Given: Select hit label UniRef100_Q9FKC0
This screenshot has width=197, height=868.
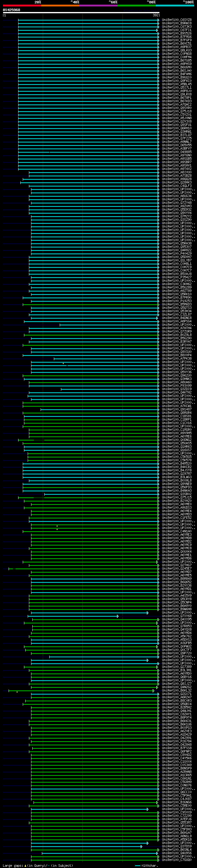Looking at the screenshot, I should pos(177,81).
